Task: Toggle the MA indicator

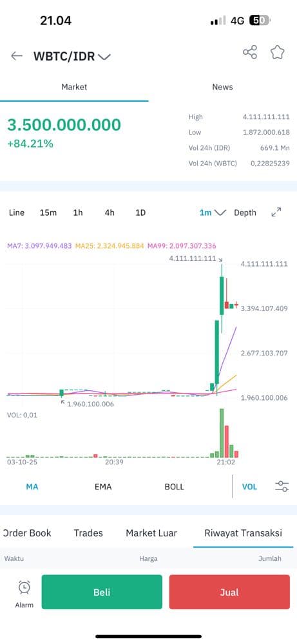Action: [32, 487]
